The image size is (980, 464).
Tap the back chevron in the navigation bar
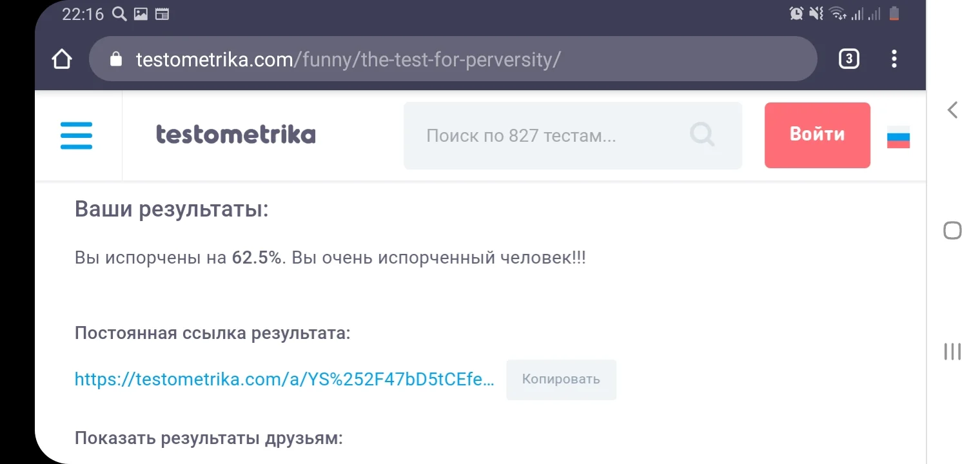coord(952,110)
